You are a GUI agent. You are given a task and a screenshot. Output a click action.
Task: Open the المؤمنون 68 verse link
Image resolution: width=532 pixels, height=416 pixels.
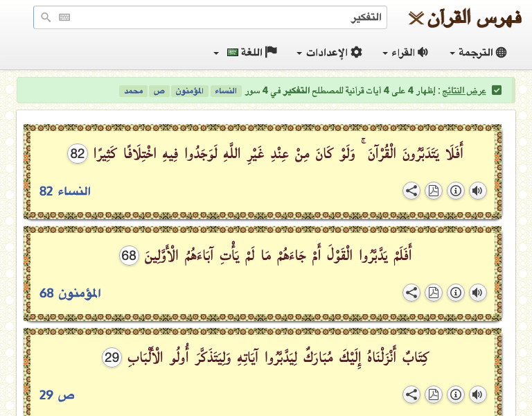click(70, 293)
